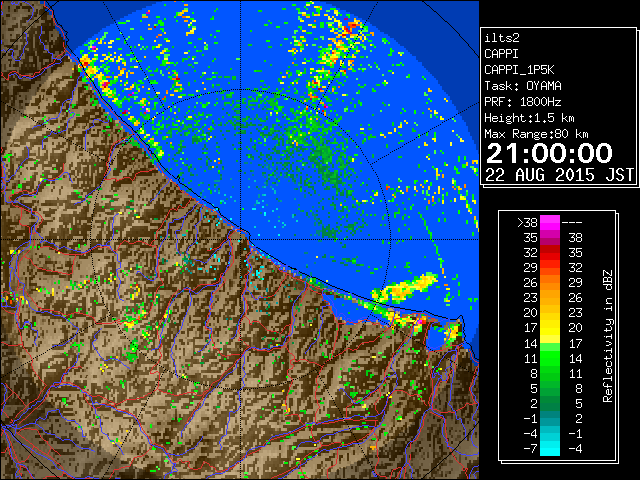The width and height of the screenshot is (640, 480).
Task: Click the 'Task: OYAMA' line
Action: (x=523, y=86)
